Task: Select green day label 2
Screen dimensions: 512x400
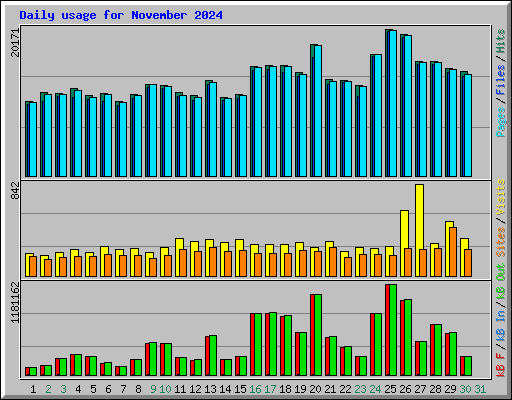Action: tap(48, 389)
